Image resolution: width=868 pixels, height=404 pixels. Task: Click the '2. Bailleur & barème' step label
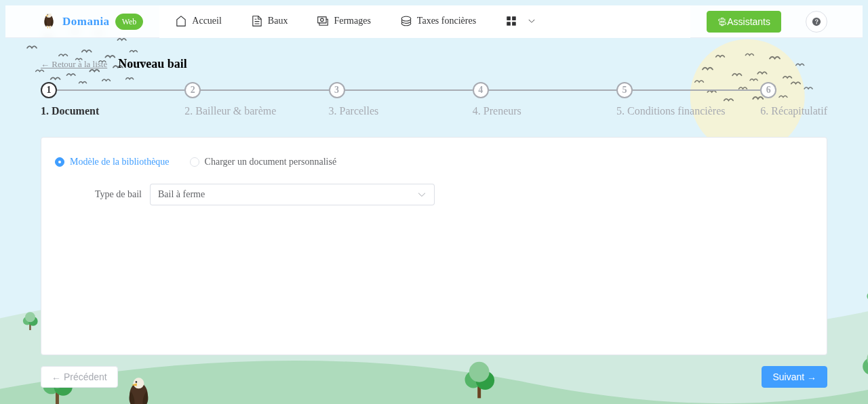coord(231,111)
